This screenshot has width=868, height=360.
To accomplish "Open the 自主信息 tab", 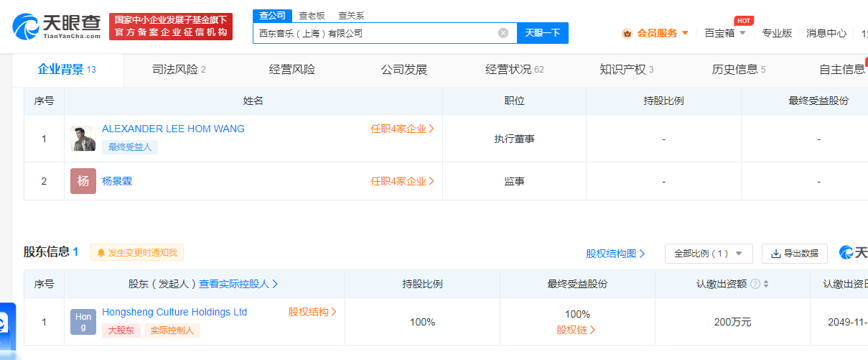I will (x=843, y=70).
